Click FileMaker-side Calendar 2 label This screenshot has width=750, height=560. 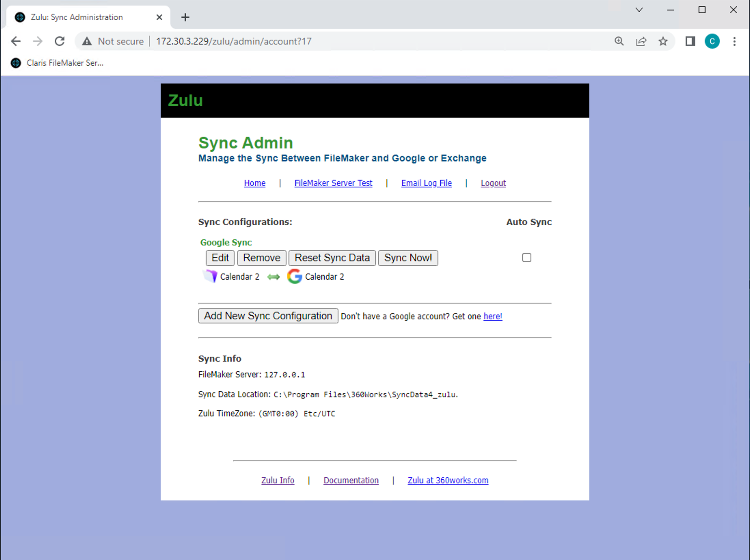click(x=240, y=277)
